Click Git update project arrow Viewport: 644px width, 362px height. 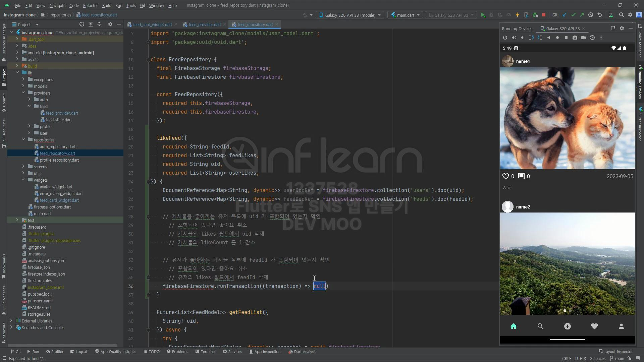point(565,15)
